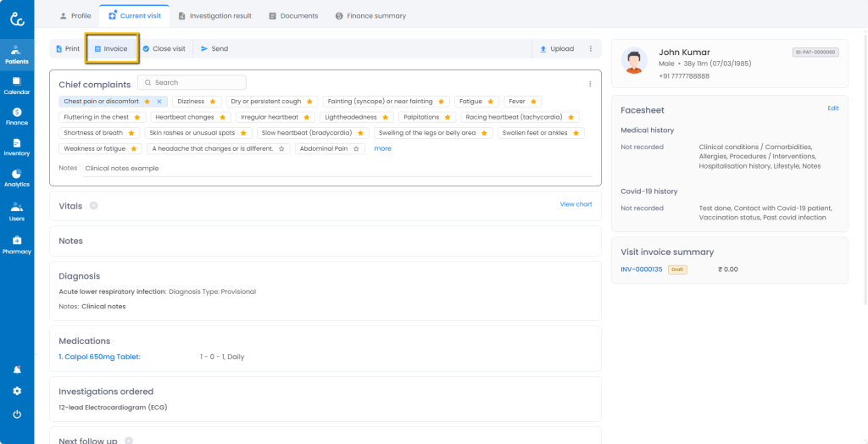
Task: Go to Finance in sidebar
Action: (16, 116)
